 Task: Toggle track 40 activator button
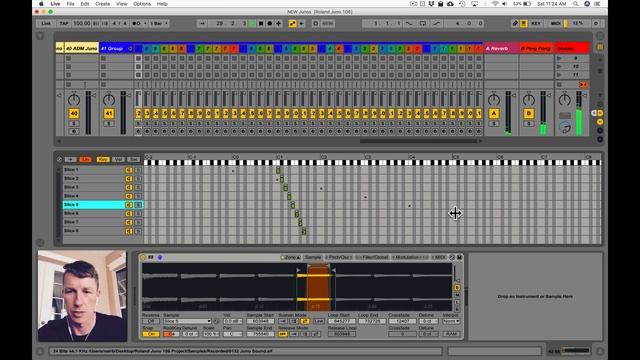pyautogui.click(x=74, y=113)
